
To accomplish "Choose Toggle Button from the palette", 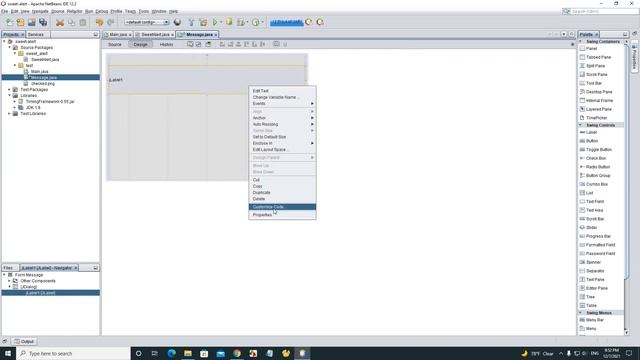I will (x=599, y=150).
